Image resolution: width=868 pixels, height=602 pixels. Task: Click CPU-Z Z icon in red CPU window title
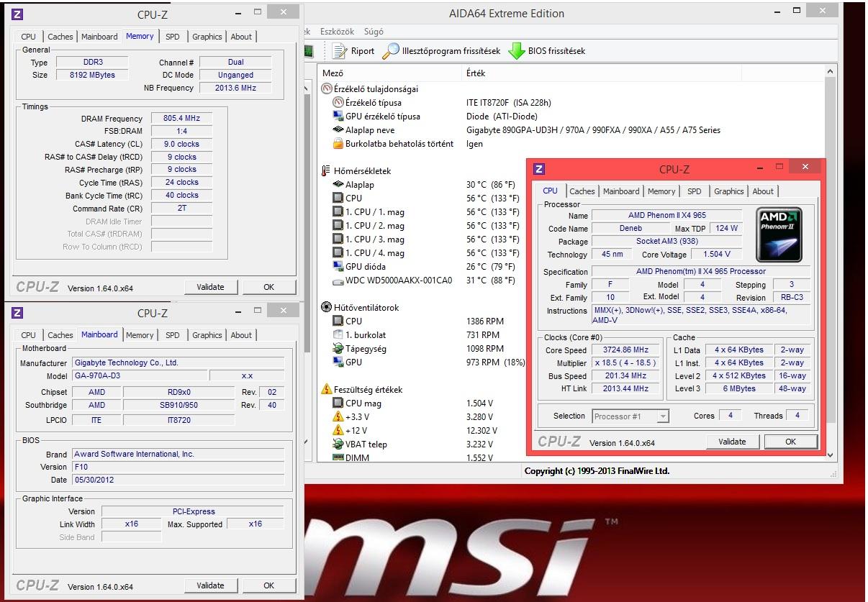[x=539, y=170]
